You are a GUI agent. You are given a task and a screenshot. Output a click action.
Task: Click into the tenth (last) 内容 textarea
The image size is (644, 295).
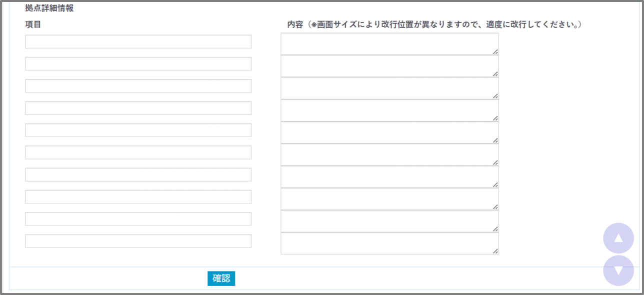pos(389,243)
